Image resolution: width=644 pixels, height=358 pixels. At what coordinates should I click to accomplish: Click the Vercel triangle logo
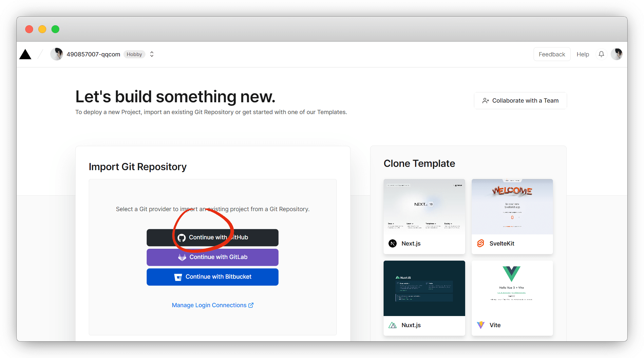click(x=25, y=54)
